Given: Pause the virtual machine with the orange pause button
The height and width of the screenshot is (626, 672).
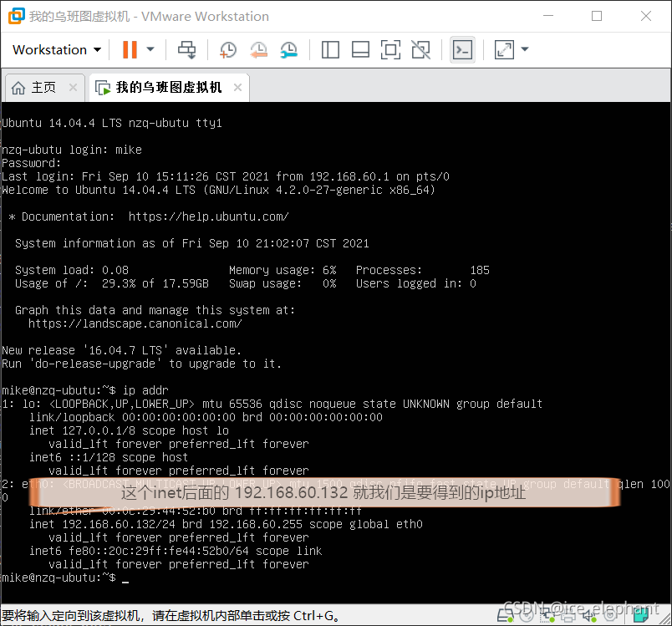Looking at the screenshot, I should tap(130, 49).
